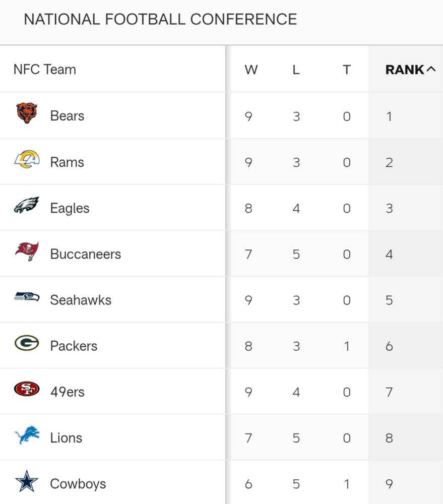This screenshot has height=504, width=443.
Task: Click the Seahawks logo
Action: [27, 297]
